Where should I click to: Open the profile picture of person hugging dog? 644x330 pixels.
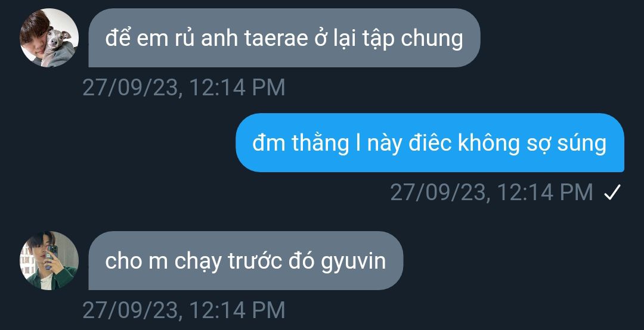point(49,38)
